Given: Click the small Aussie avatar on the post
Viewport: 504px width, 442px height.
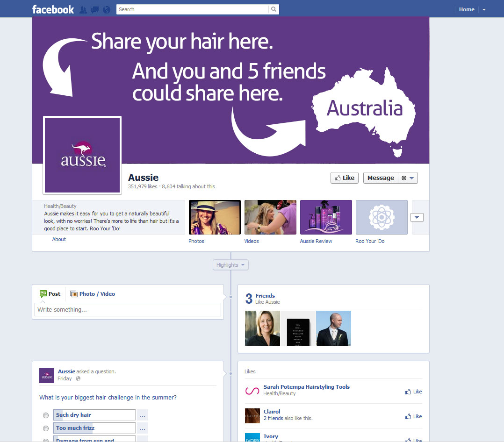Looking at the screenshot, I should 47,376.
